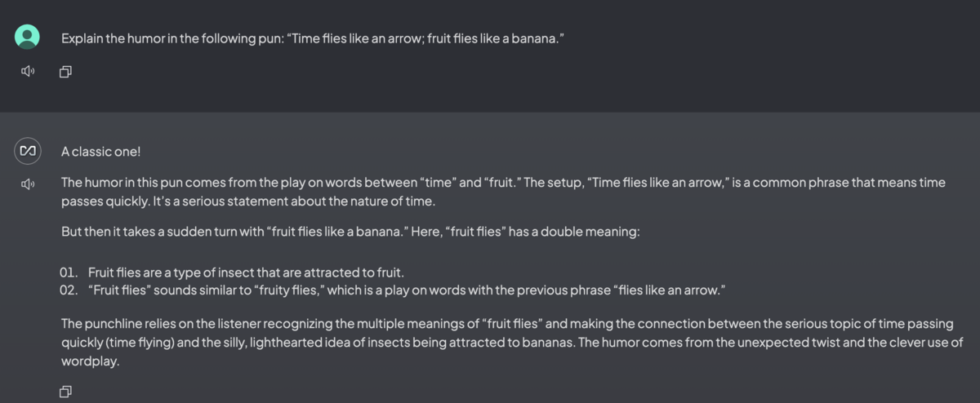Play audio with speaker icon under user prompt
Screen dimensions: 980x403
tap(28, 72)
